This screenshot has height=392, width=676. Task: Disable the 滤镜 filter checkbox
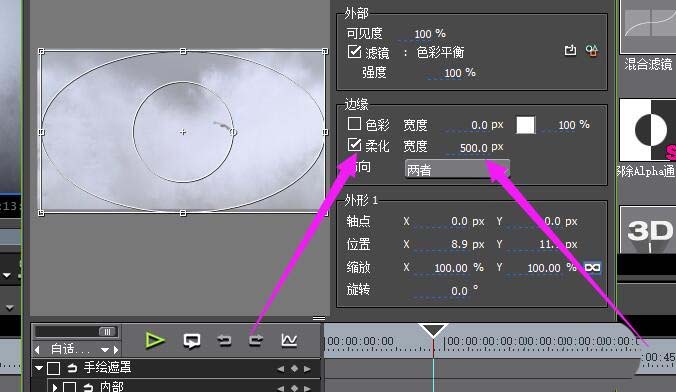[x=354, y=51]
